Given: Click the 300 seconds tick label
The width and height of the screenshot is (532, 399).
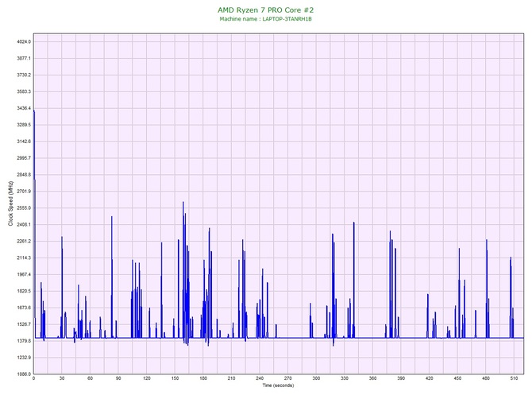Looking at the screenshot, I should pos(316,378).
